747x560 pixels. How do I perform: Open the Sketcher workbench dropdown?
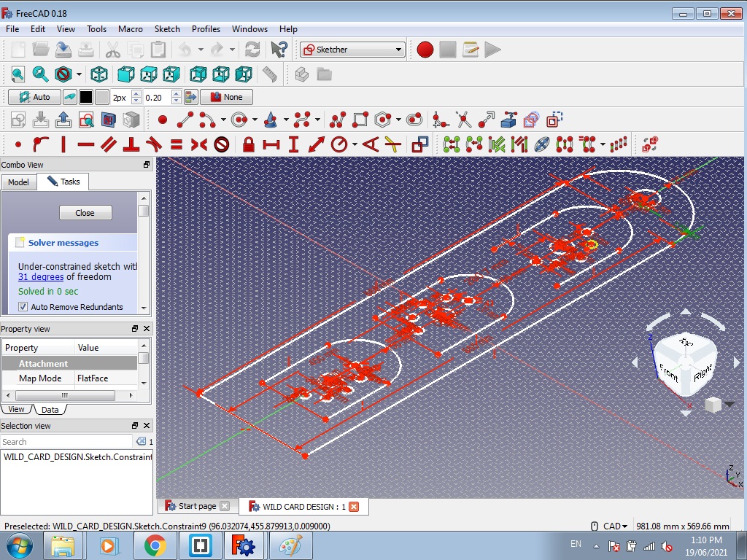point(352,50)
